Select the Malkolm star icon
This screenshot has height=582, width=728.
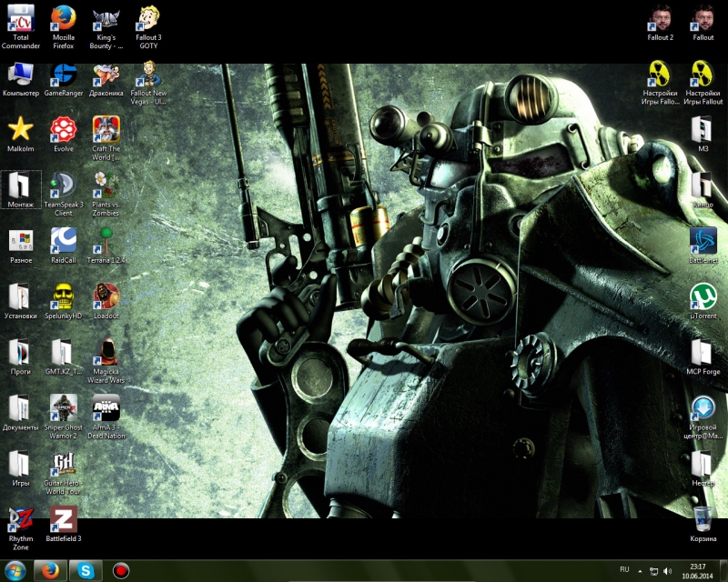(x=20, y=135)
